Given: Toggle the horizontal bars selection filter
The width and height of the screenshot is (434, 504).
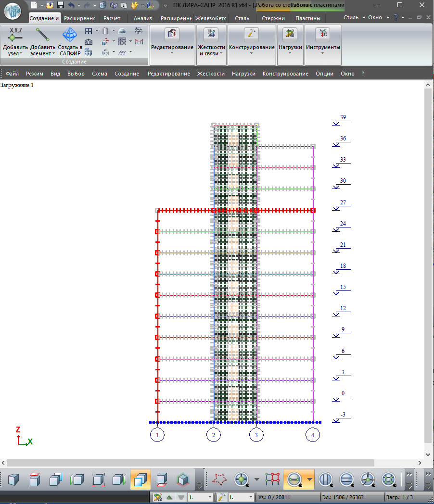Looking at the screenshot, I should pyautogui.click(x=347, y=479).
